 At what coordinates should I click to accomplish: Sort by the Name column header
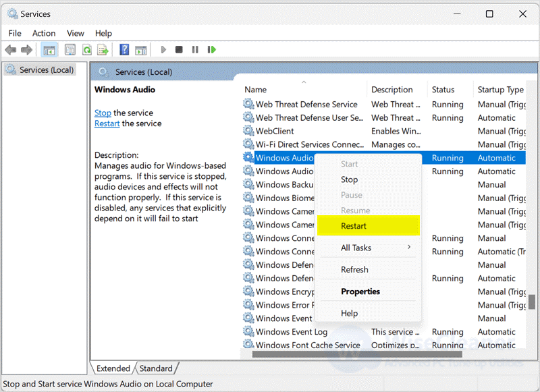(304, 90)
